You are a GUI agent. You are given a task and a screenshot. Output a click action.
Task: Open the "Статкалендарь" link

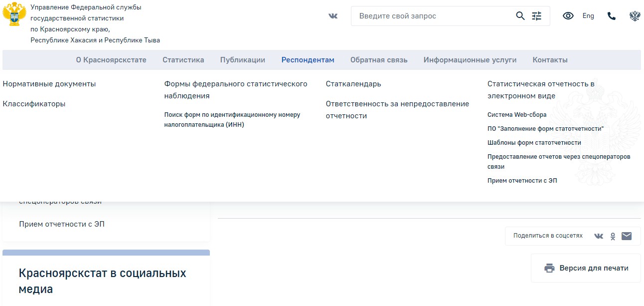(353, 84)
